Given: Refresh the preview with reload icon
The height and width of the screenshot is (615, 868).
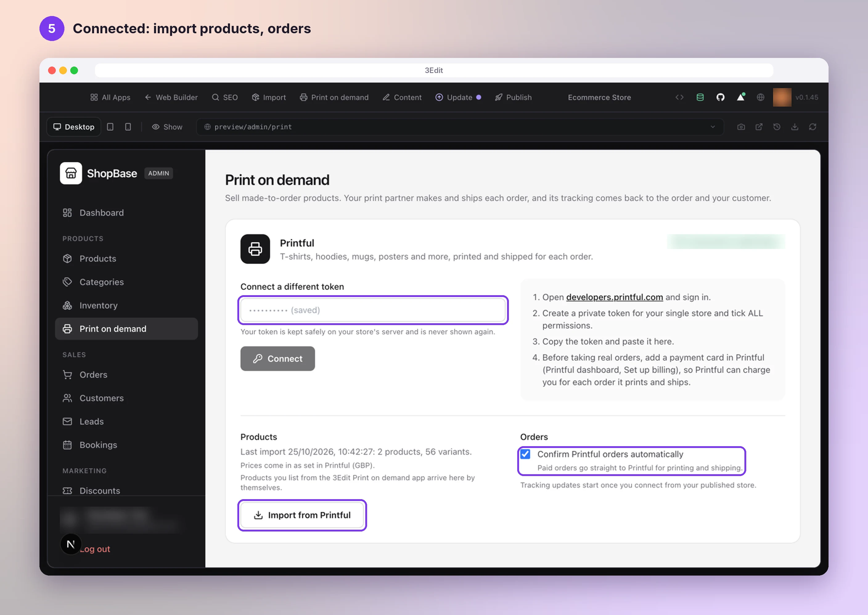Looking at the screenshot, I should [x=813, y=127].
